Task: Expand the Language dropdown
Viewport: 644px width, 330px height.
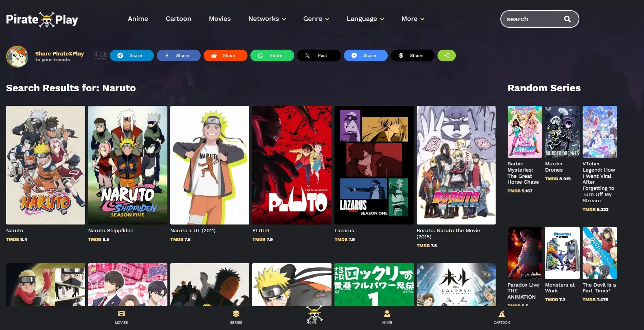Action: click(x=365, y=19)
